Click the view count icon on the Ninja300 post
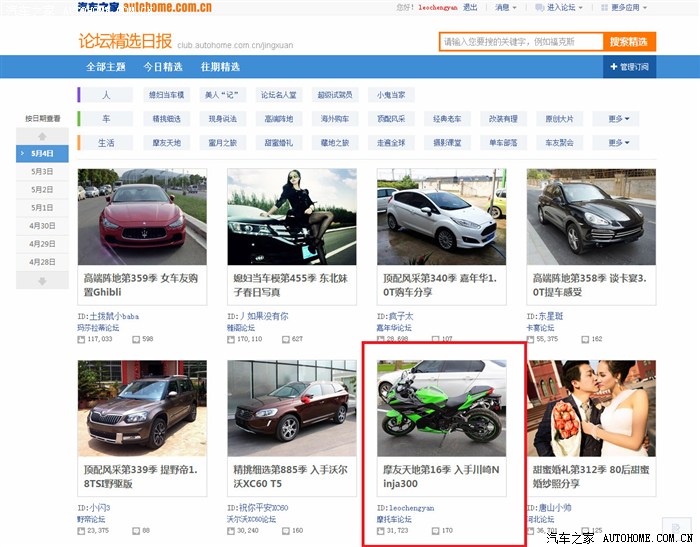This screenshot has width=700, height=547. click(382, 531)
